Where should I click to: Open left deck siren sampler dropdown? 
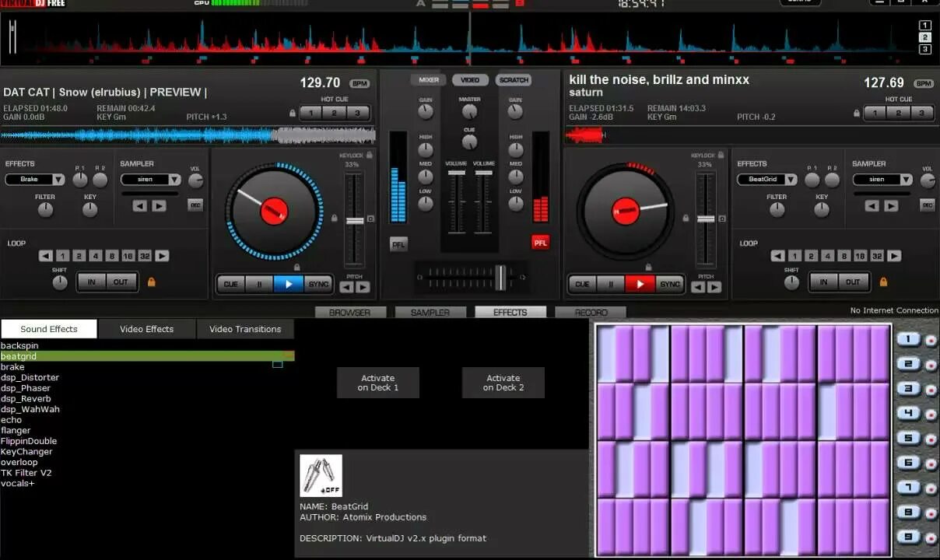point(150,179)
